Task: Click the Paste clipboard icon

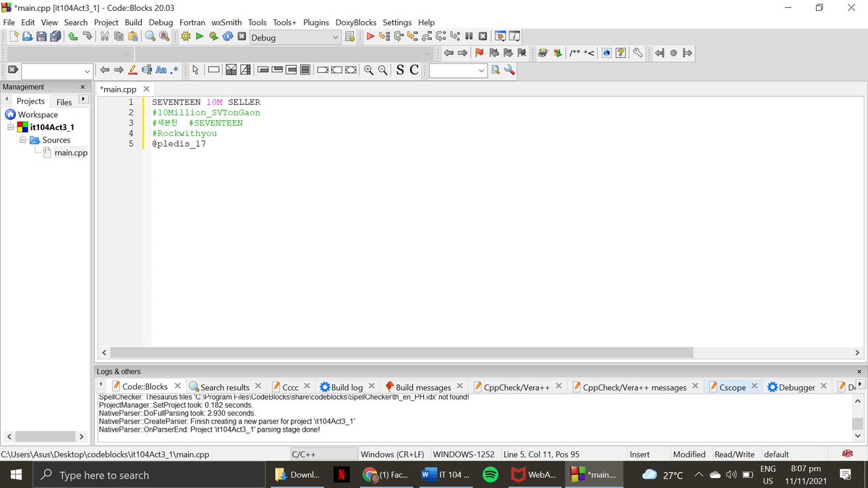Action: pyautogui.click(x=132, y=37)
